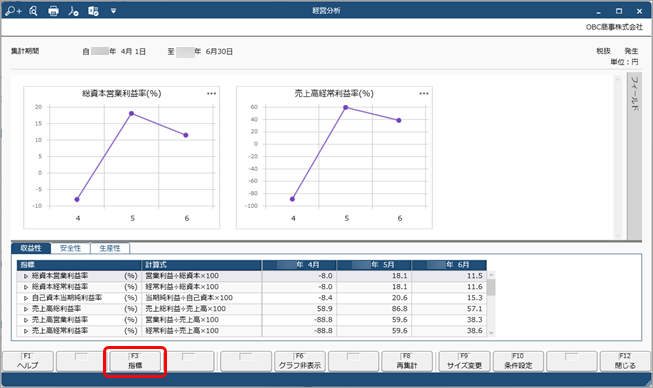Open the 総資本営業利益率 chart's three-dot menu
The image size is (653, 388).
212,93
